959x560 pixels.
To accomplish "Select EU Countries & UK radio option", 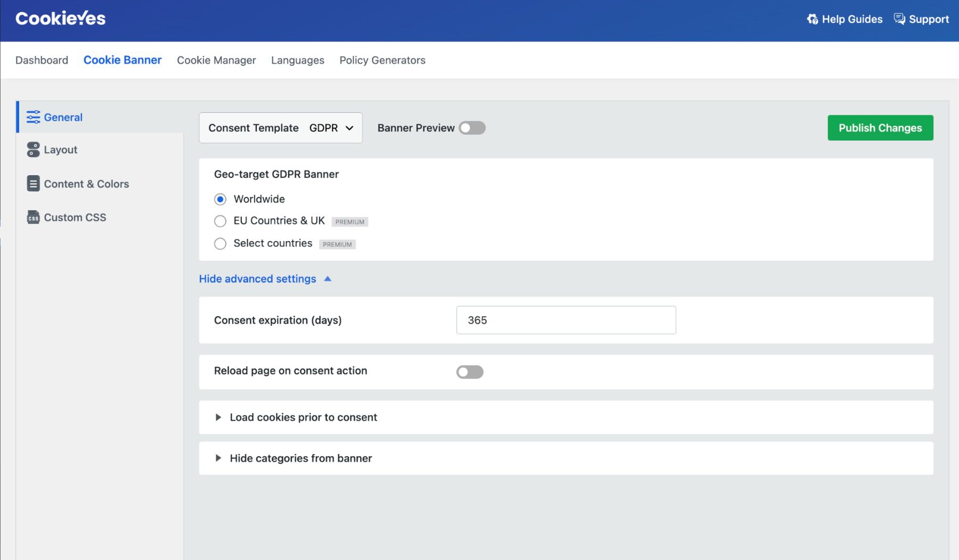I will pyautogui.click(x=220, y=221).
